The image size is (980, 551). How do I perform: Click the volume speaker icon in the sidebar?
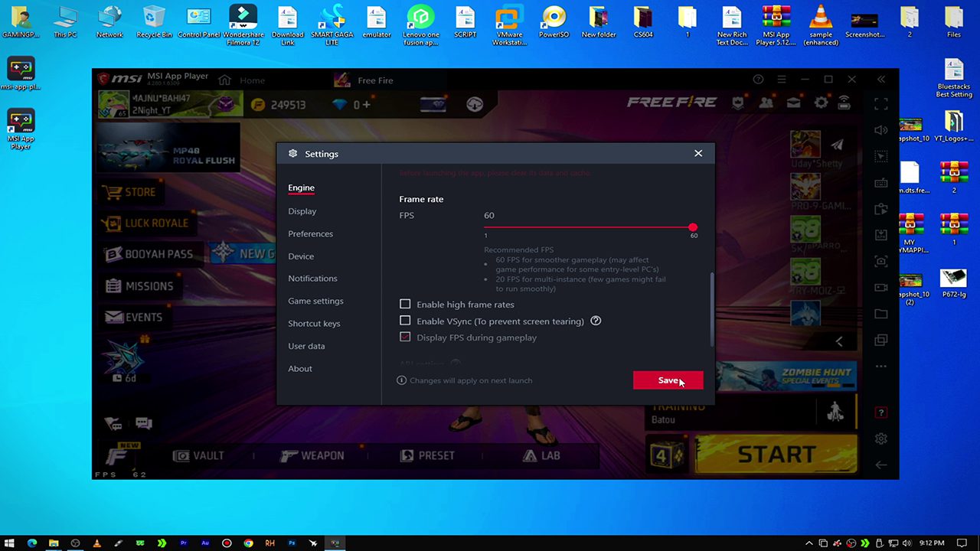(x=881, y=130)
